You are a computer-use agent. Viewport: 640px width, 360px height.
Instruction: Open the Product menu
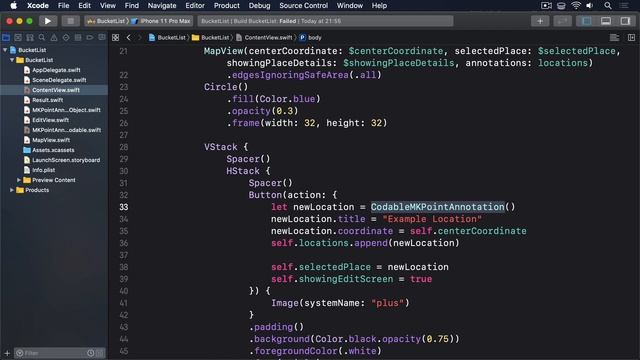(x=227, y=6)
